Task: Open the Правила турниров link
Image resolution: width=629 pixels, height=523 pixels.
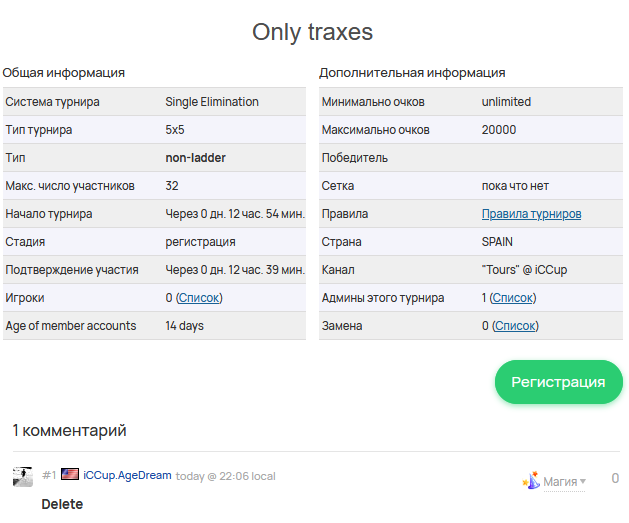Action: [531, 214]
